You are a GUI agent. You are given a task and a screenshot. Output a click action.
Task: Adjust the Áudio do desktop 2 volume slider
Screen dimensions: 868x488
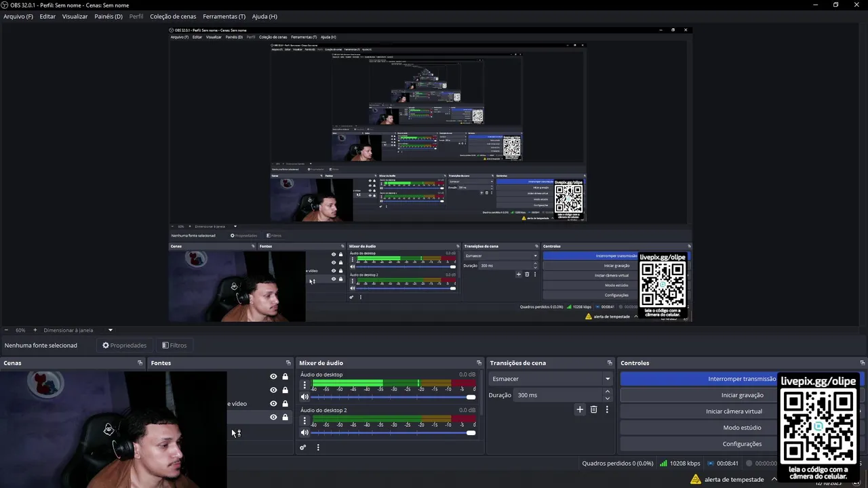tap(393, 432)
